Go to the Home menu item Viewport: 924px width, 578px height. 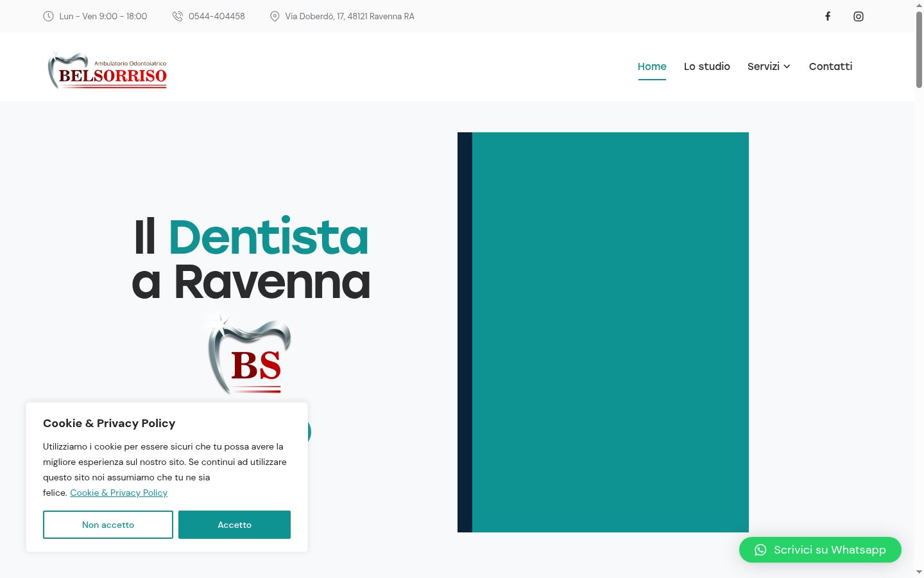pyautogui.click(x=652, y=66)
